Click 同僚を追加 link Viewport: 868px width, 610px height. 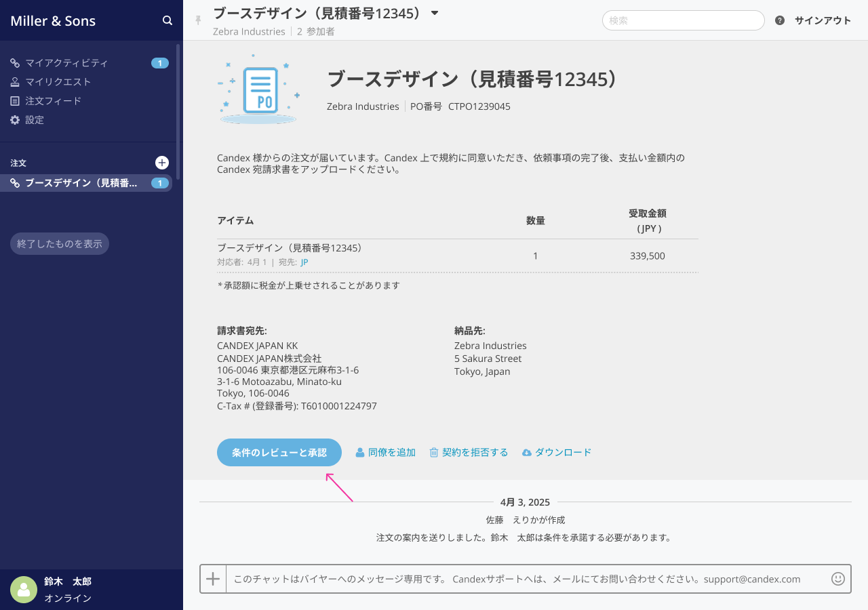coord(386,453)
